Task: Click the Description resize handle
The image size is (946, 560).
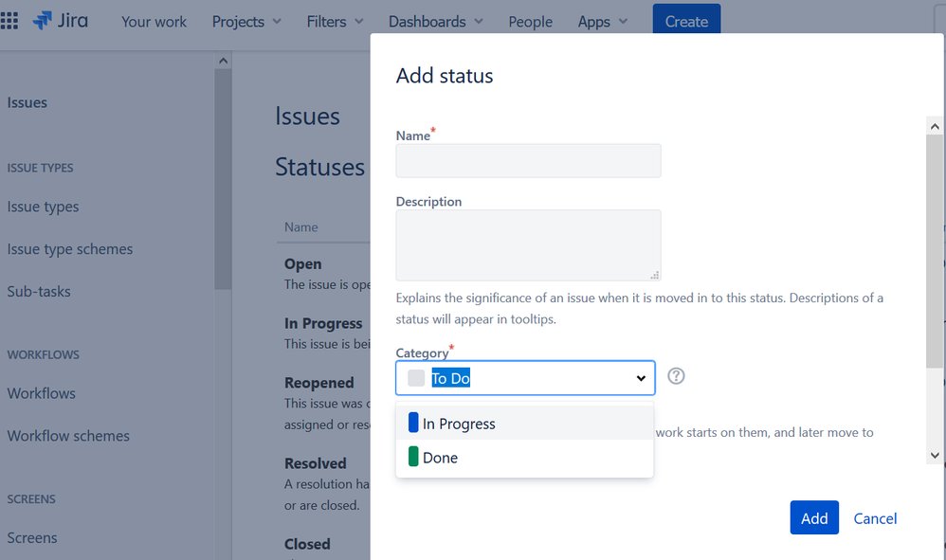Action: coord(655,275)
